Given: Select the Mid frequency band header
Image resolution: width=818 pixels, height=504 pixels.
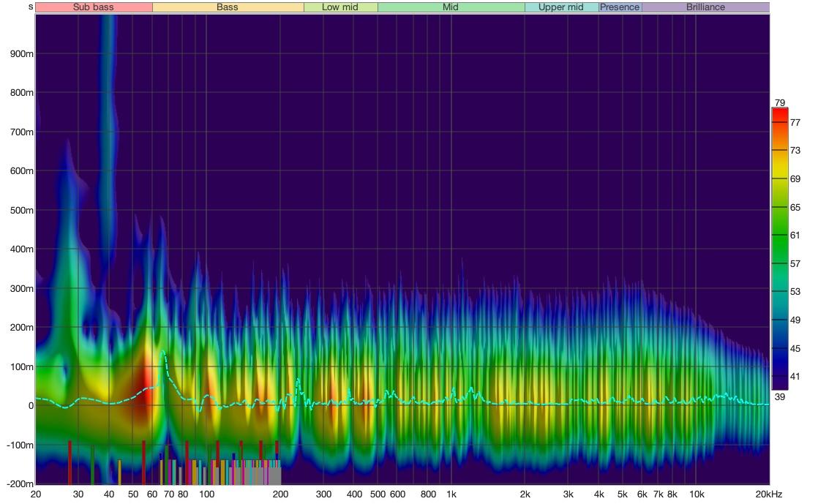Looking at the screenshot, I should click(x=451, y=7).
